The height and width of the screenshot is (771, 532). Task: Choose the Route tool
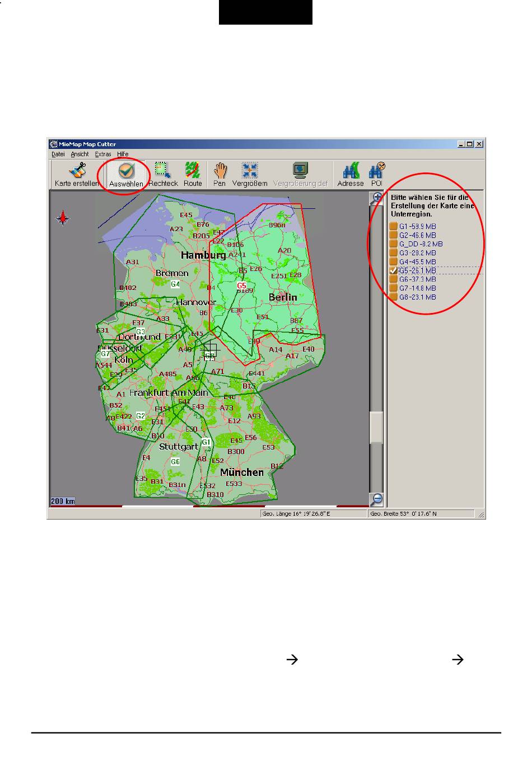point(193,174)
